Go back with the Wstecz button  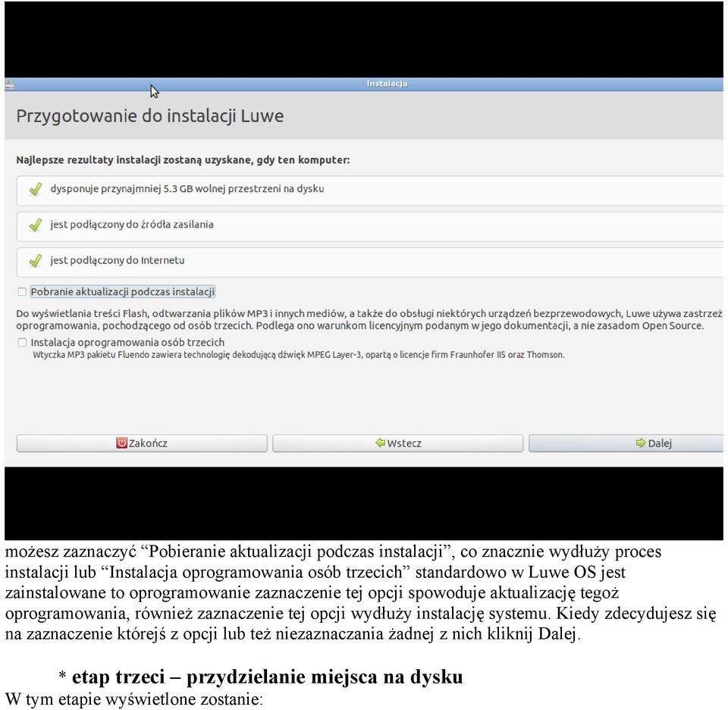[398, 443]
